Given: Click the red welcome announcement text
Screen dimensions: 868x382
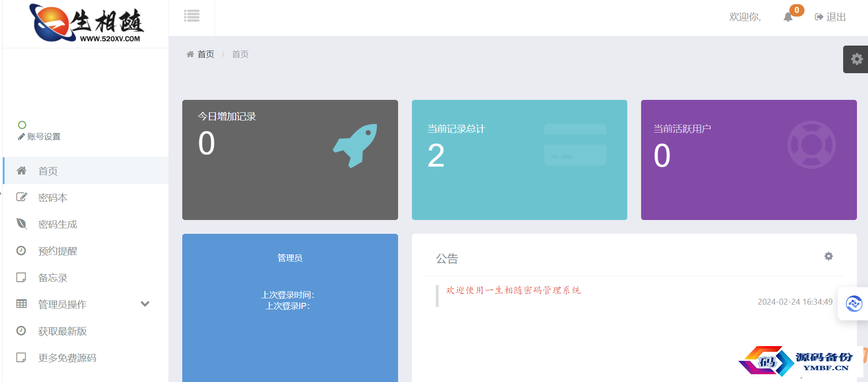Looking at the screenshot, I should 513,290.
